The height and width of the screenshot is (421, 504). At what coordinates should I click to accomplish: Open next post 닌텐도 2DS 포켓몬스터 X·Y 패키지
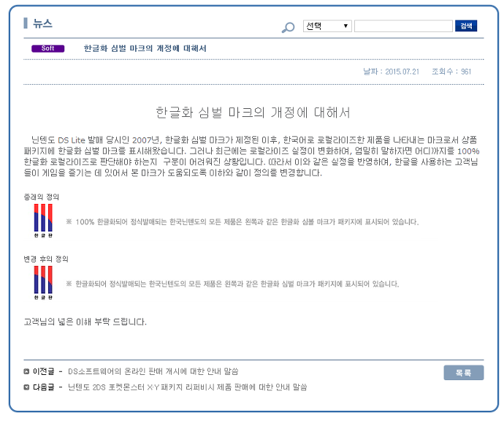coord(188,387)
